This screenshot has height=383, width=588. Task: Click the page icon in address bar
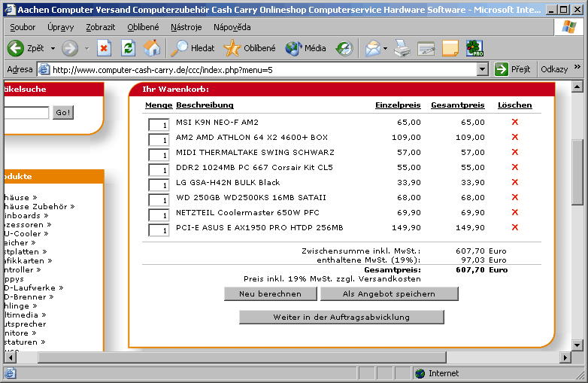44,69
